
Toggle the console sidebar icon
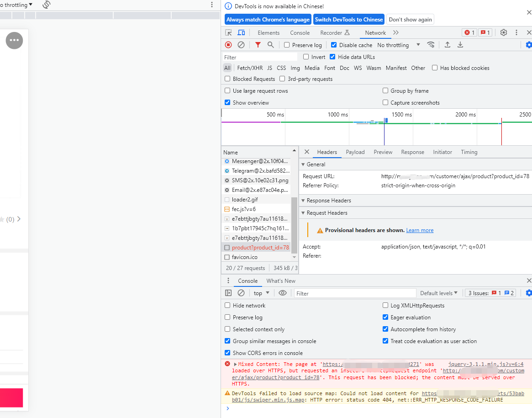click(228, 293)
